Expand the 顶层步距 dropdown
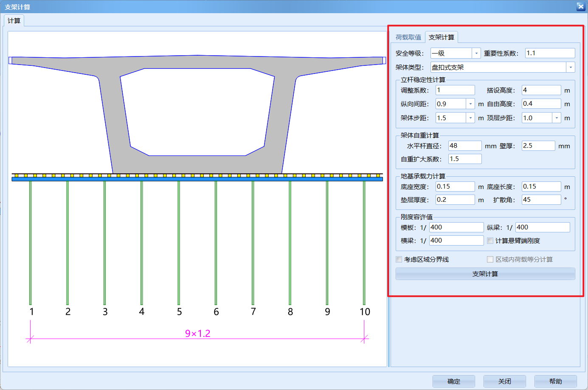Viewport: 588px width, 390px height. pos(557,118)
